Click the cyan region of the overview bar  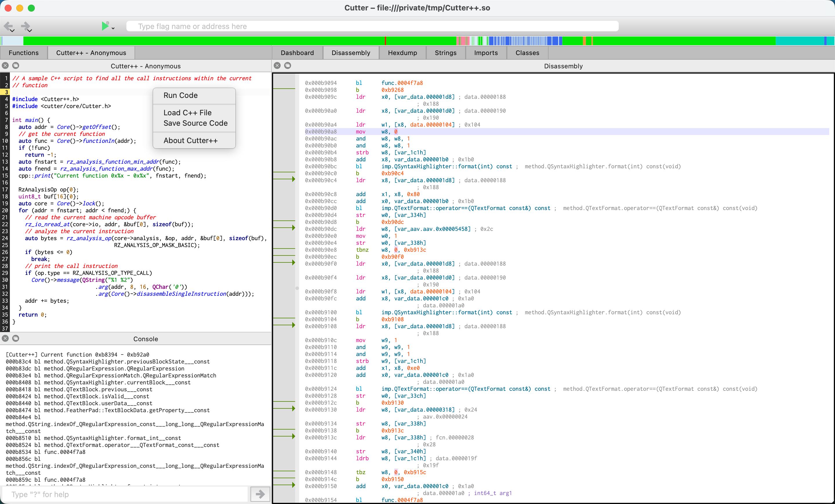coord(800,41)
